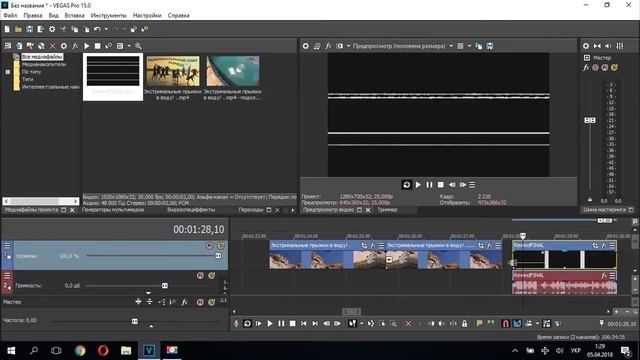Open a project using the folder icon
This screenshot has height=360, width=640.
(18, 29)
